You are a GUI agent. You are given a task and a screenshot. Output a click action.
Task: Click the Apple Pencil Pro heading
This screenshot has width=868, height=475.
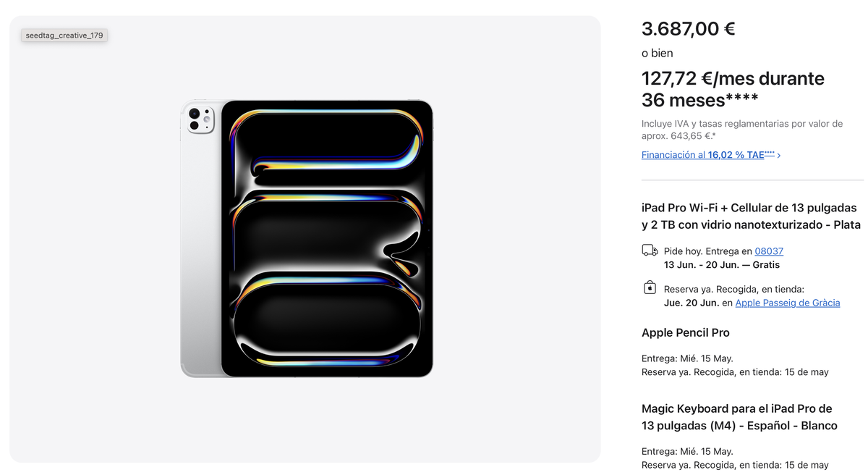(685, 332)
